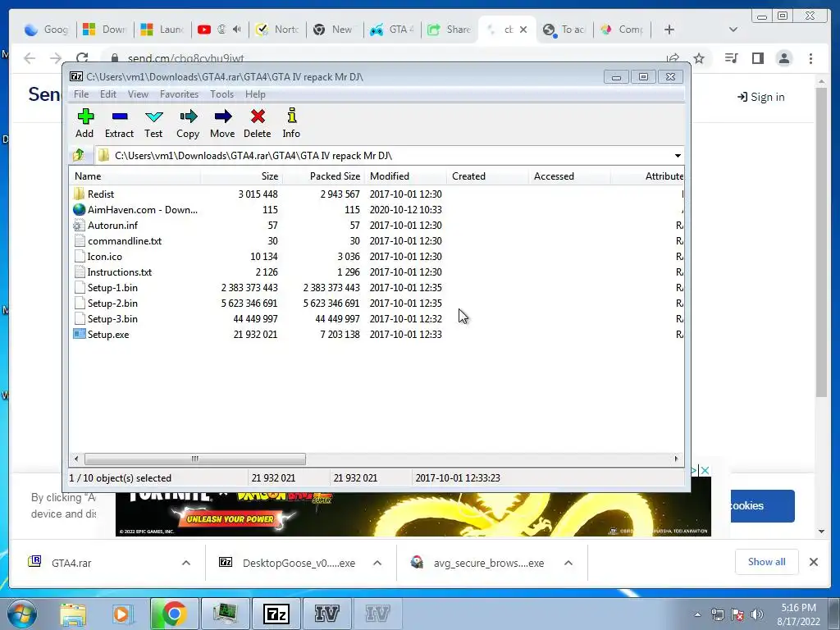The width and height of the screenshot is (840, 630).
Task: Open the media controls icon in Chrome
Action: click(731, 58)
